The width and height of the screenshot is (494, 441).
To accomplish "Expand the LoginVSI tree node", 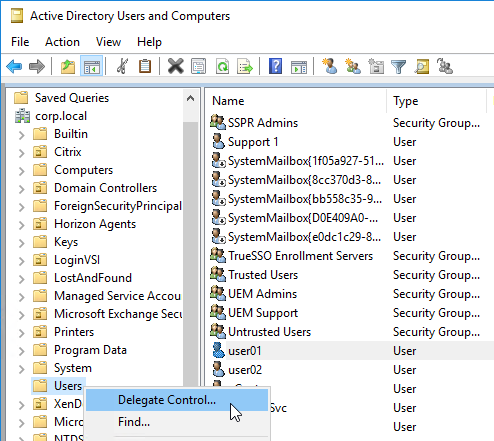I will pos(21,261).
